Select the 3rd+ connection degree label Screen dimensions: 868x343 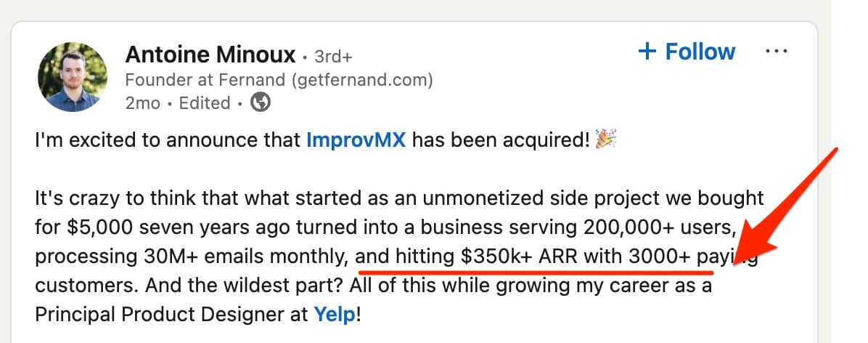click(333, 57)
